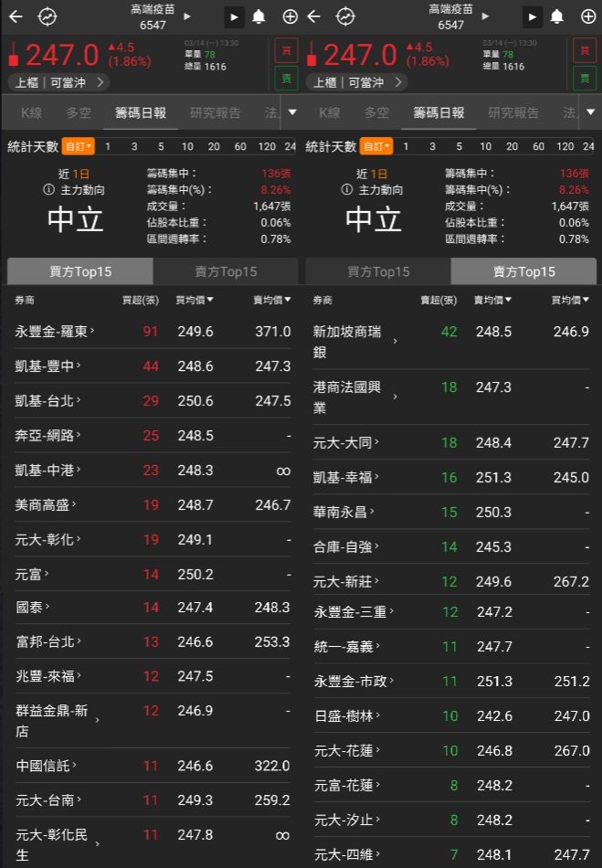This screenshot has height=868, width=602.
Task: Open the 永豐金-市政 broker row
Action: [451, 681]
